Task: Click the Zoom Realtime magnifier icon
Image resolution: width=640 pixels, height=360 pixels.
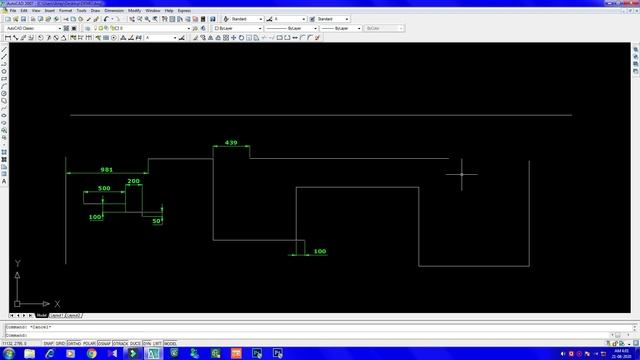Action: pyautogui.click(x=140, y=19)
